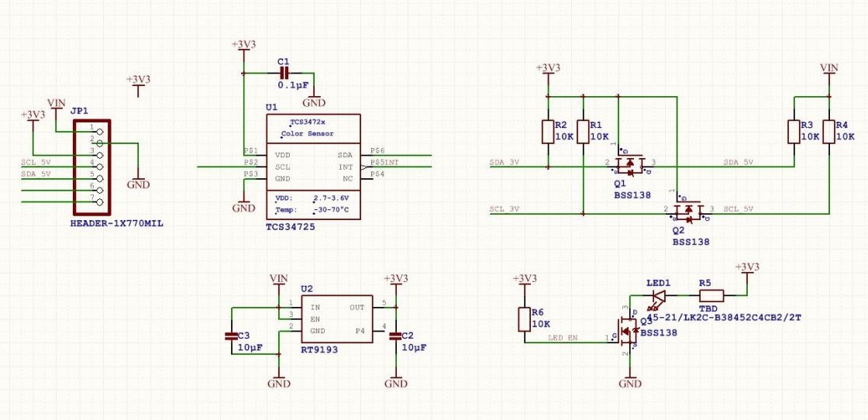Image resolution: width=868 pixels, height=420 pixels.
Task: Click pin 7 circle on JP1 header
Action: tap(100, 202)
